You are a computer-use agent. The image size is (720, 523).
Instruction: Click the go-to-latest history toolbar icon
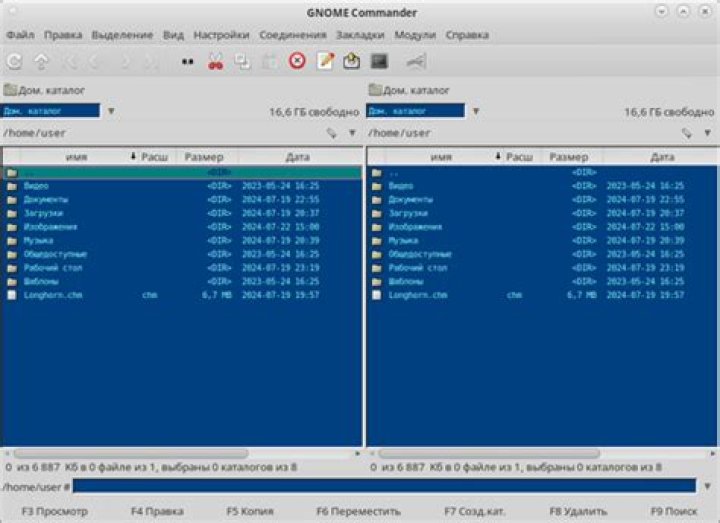151,61
